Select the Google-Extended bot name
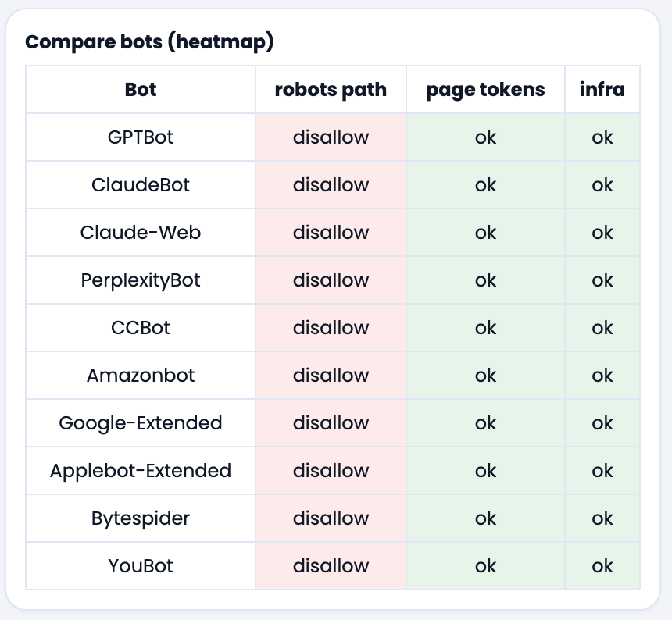Image resolution: width=672 pixels, height=620 pixels. [x=141, y=423]
